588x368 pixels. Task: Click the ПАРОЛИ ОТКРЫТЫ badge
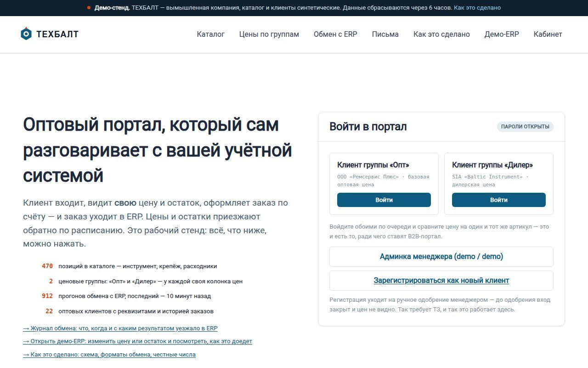[525, 126]
